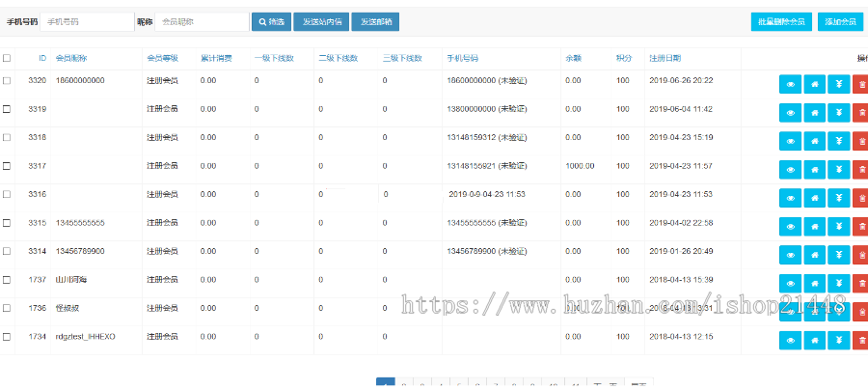This screenshot has width=868, height=390.
Task: Tick the checkbox for member 3317
Action: (7, 166)
